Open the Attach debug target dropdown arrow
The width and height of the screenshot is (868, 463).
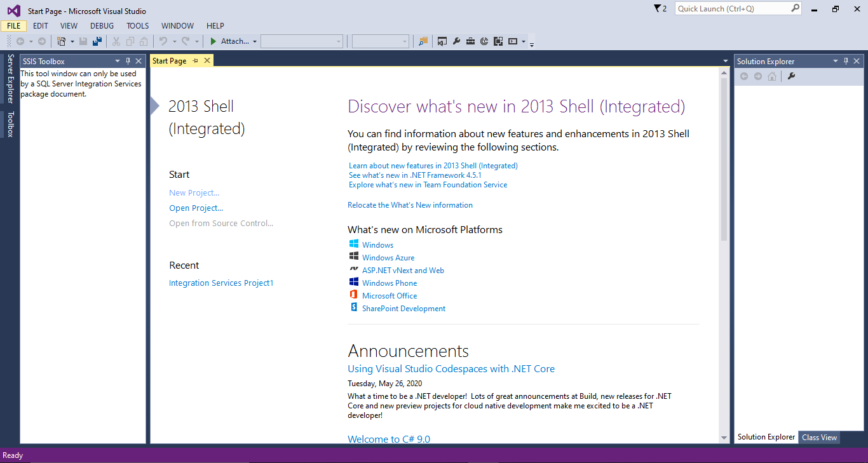(255, 41)
